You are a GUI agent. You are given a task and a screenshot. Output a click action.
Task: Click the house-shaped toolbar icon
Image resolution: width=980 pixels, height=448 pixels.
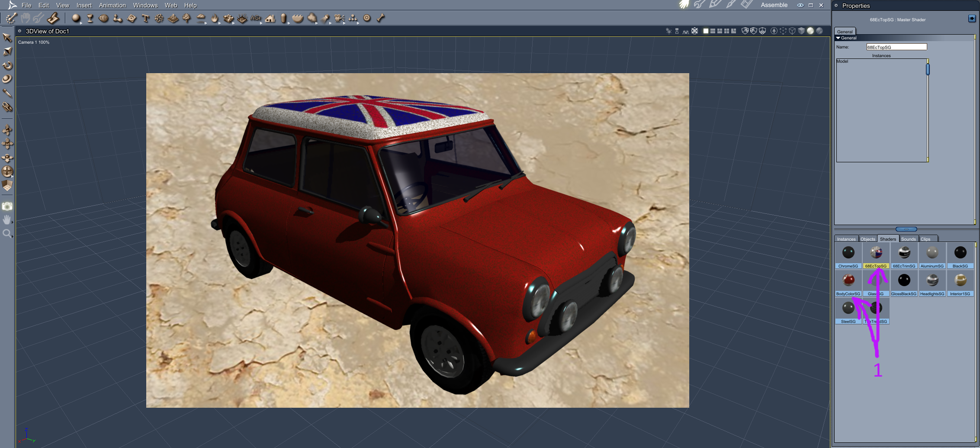(270, 18)
